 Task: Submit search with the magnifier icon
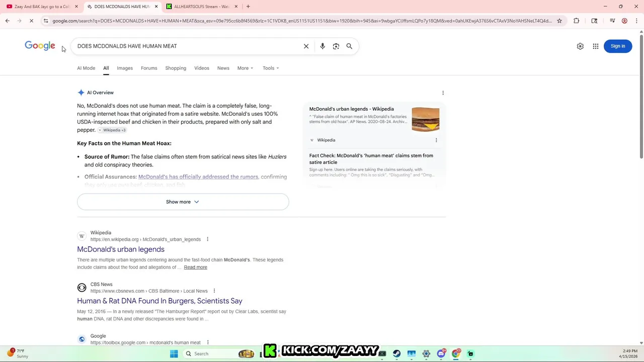(349, 46)
